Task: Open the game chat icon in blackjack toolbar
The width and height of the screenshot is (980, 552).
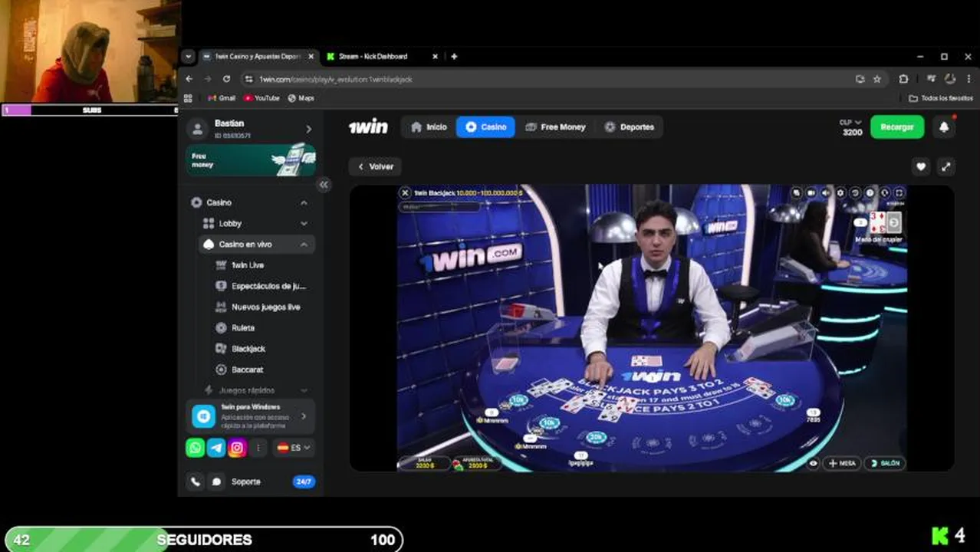Action: click(797, 193)
